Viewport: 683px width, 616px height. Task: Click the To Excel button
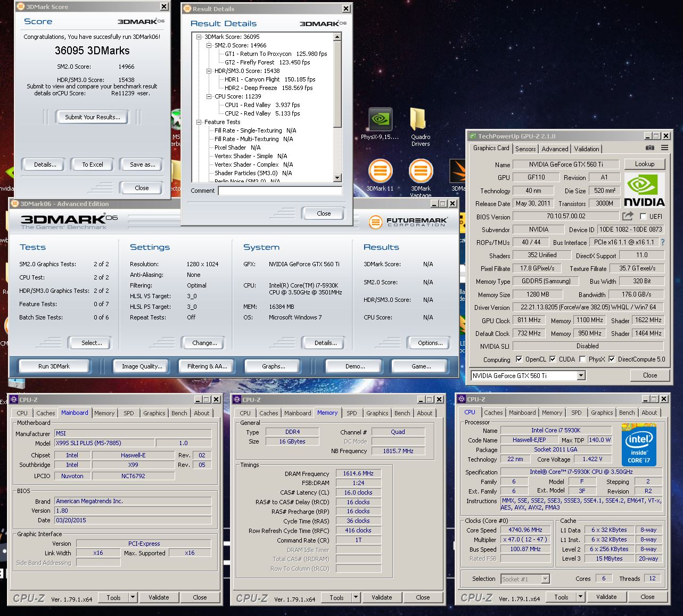[x=93, y=165]
